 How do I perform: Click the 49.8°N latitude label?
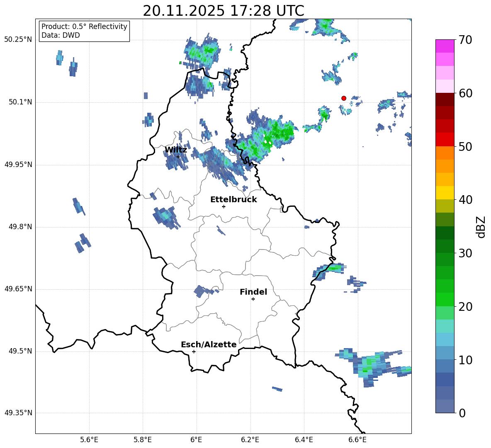pos(20,227)
